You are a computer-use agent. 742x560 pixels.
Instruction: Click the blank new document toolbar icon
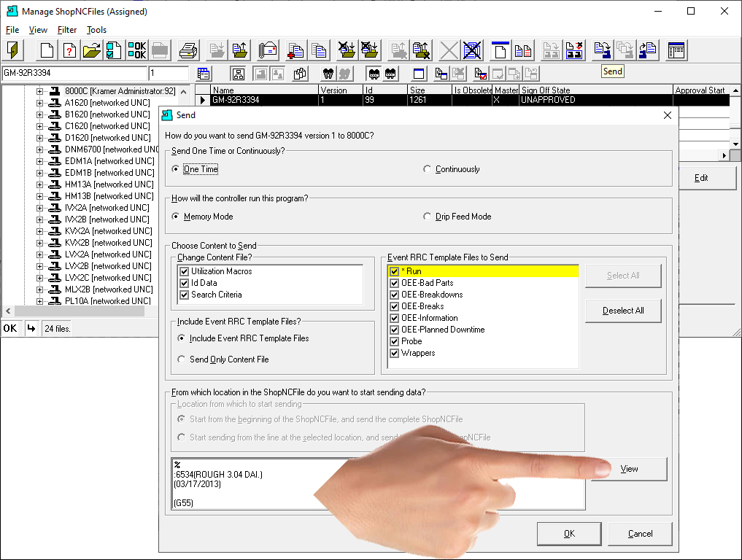click(47, 50)
